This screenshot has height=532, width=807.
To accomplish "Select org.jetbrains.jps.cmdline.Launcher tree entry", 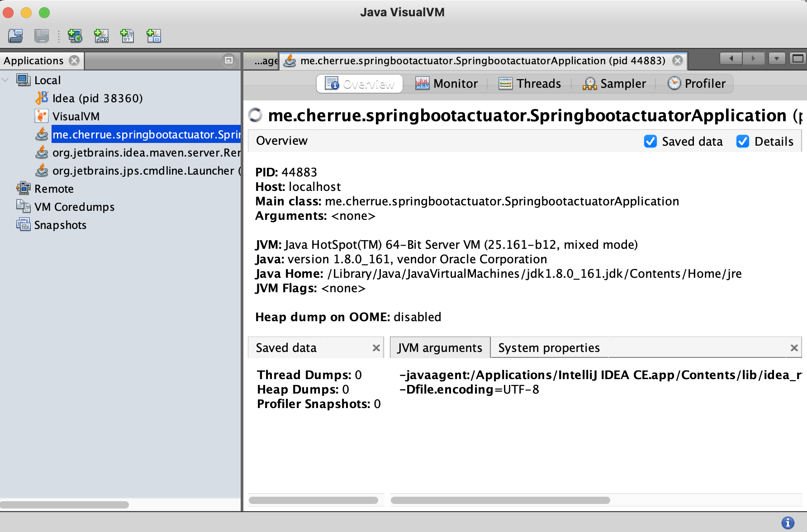I will pyautogui.click(x=147, y=171).
